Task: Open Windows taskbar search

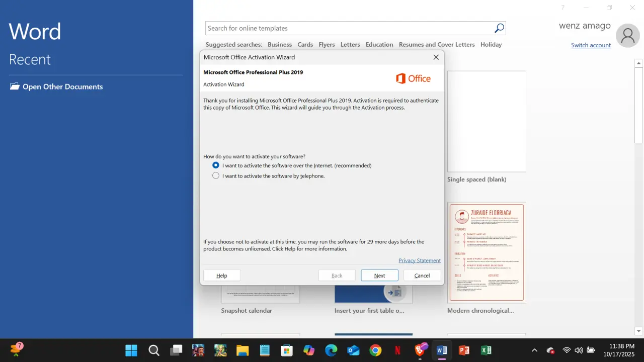Action: 154,350
